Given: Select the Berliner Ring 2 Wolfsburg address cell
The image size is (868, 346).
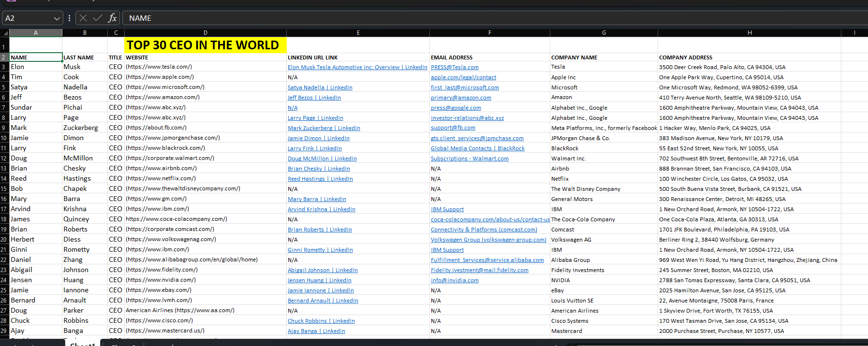Looking at the screenshot, I should point(750,240).
